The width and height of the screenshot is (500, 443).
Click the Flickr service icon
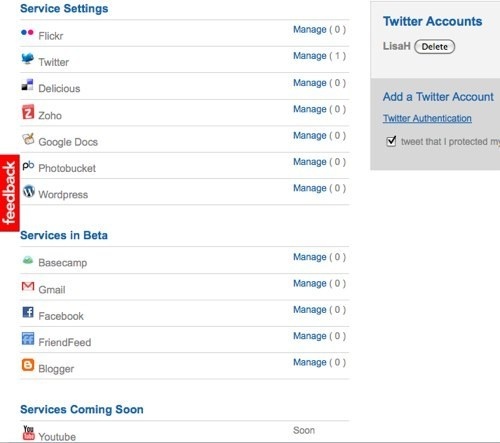pyautogui.click(x=27, y=33)
